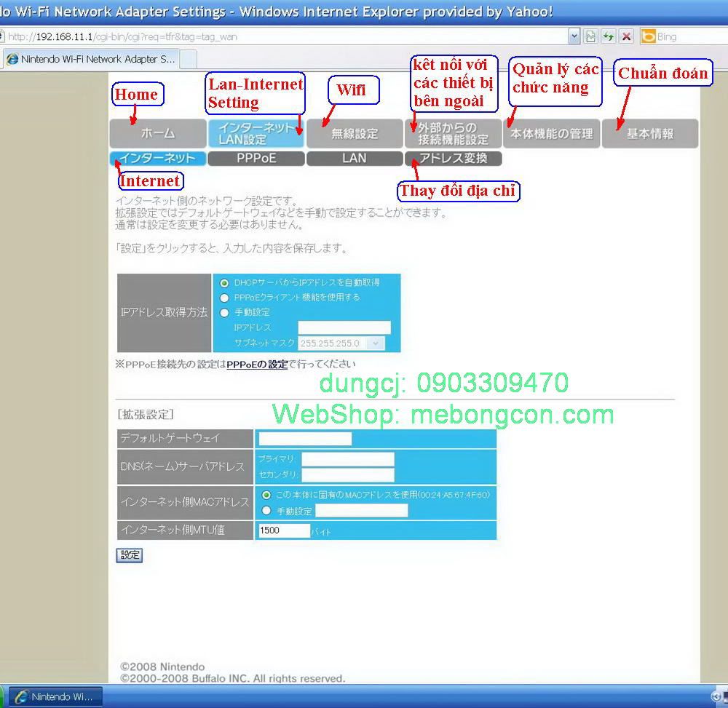Open the アドレス変換 address translation tab
This screenshot has height=708, width=728.
pos(453,158)
